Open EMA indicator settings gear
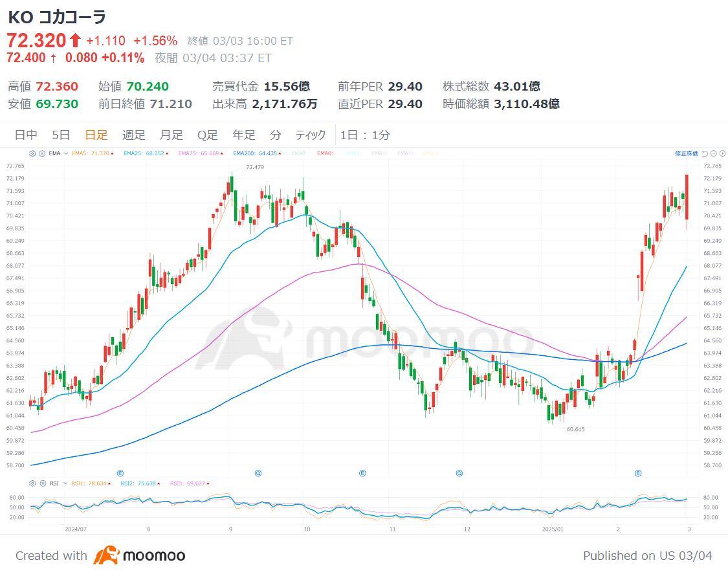This screenshot has width=728, height=576. [x=32, y=153]
